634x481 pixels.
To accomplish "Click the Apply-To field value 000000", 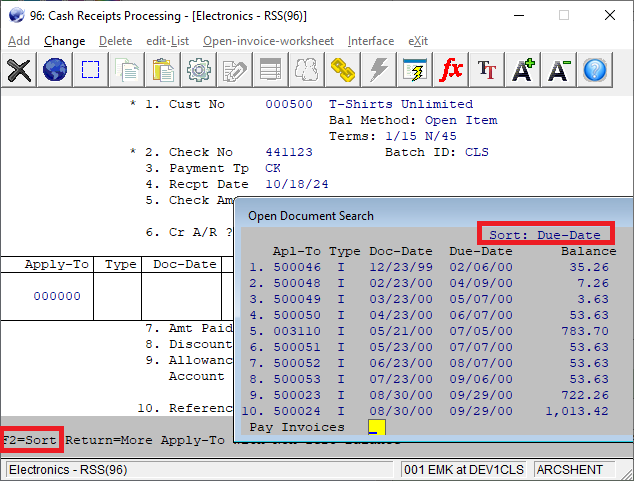I will (57, 296).
